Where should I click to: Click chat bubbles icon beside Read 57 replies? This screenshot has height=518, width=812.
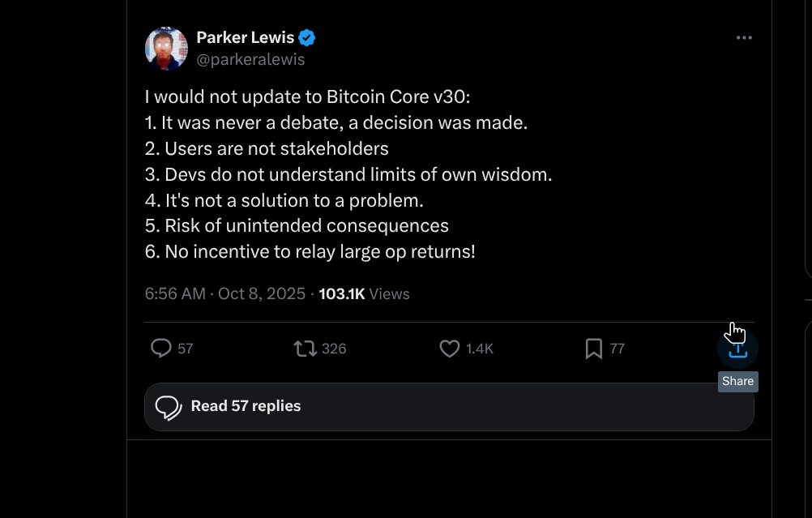[x=168, y=407]
